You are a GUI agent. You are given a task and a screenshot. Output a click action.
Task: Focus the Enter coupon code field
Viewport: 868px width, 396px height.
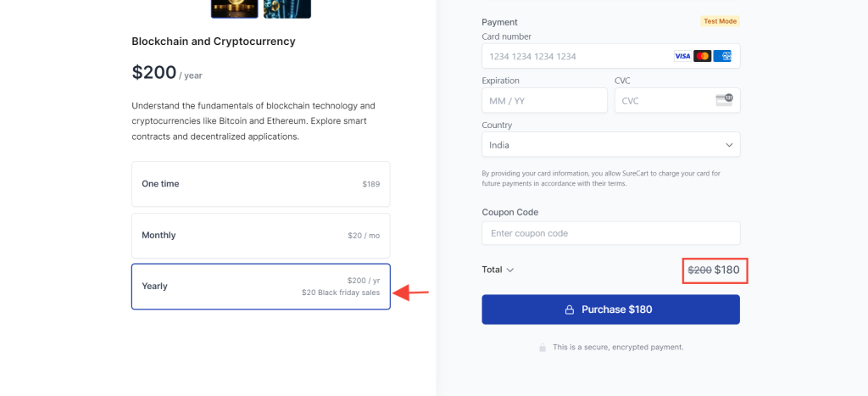click(610, 233)
